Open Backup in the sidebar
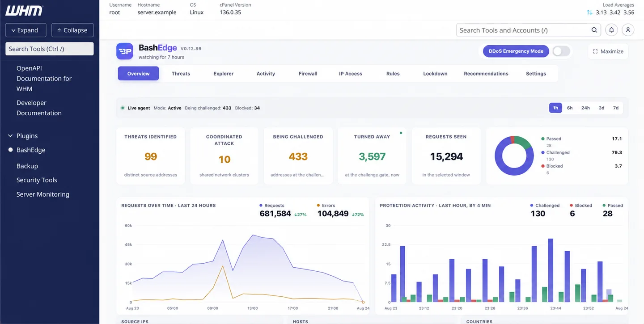The width and height of the screenshot is (644, 324). 27,166
